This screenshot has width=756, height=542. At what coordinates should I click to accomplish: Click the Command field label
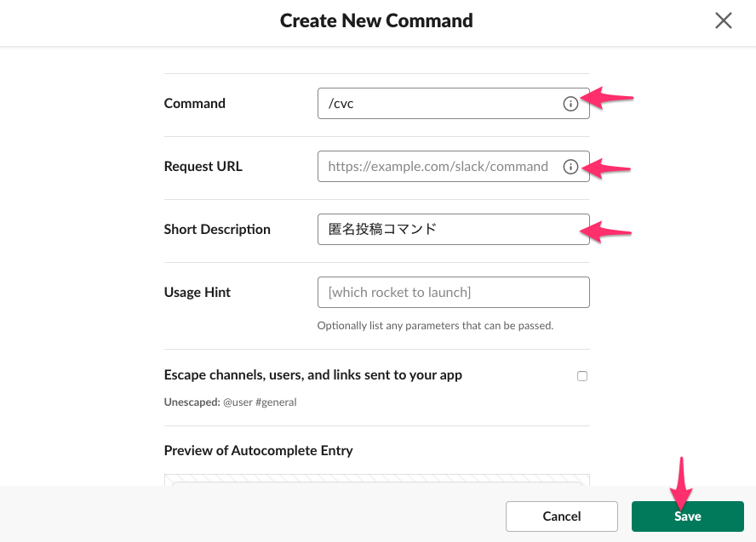(195, 104)
